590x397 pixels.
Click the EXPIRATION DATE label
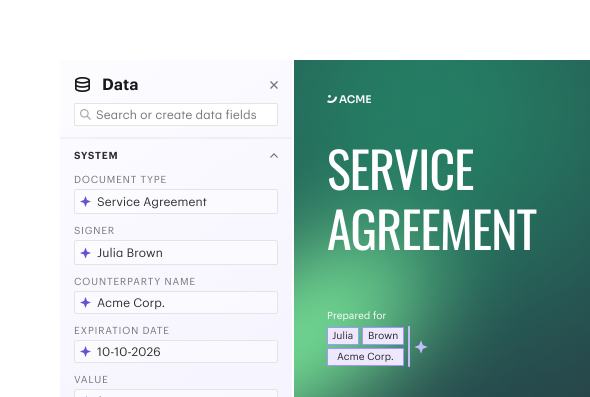[x=122, y=330]
